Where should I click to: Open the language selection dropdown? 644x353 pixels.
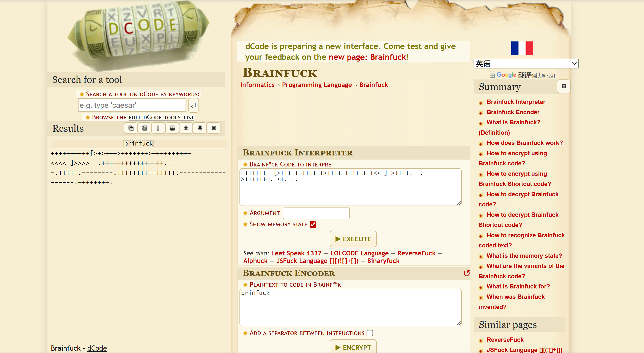coord(526,63)
